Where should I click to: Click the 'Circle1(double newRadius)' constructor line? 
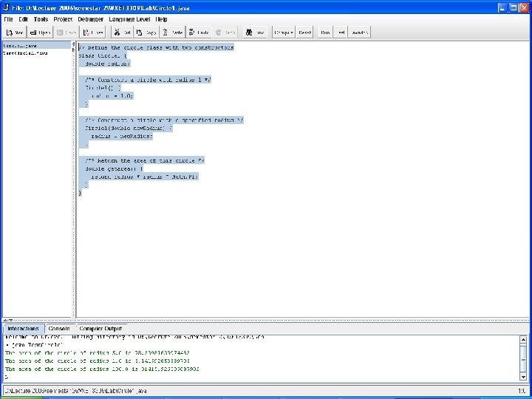(129, 128)
